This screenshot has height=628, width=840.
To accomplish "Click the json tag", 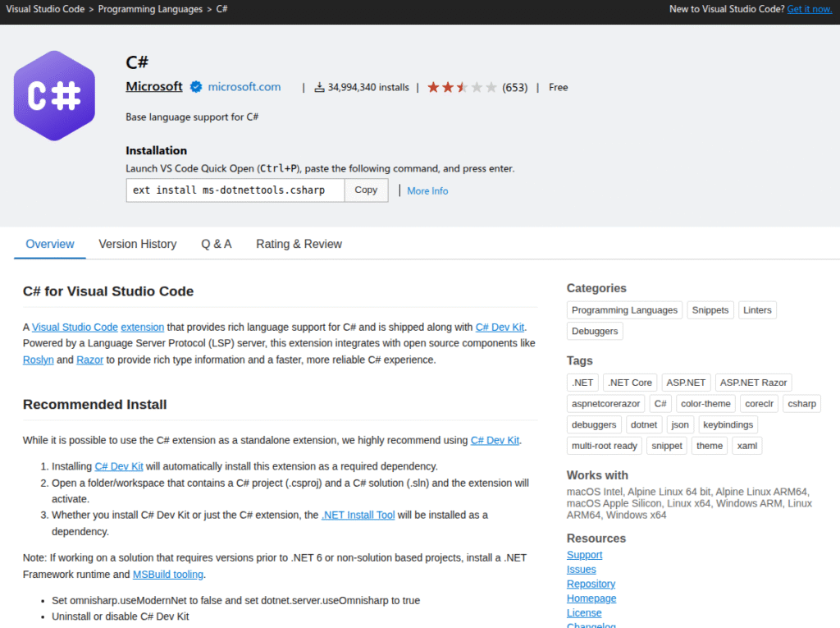I will coord(680,424).
